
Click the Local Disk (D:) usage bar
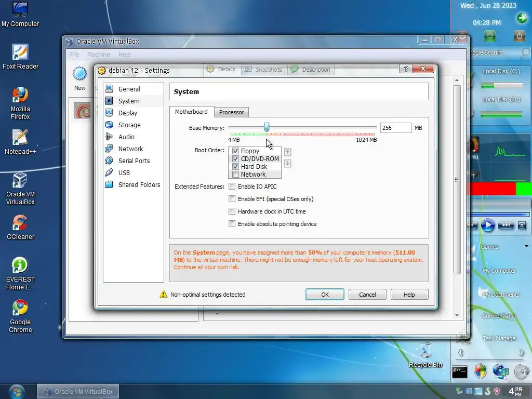(501, 114)
